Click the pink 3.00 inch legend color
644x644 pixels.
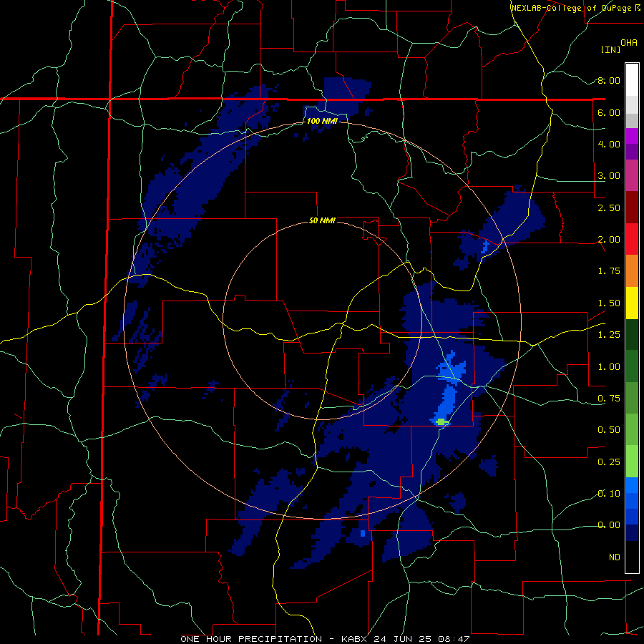(x=632, y=175)
